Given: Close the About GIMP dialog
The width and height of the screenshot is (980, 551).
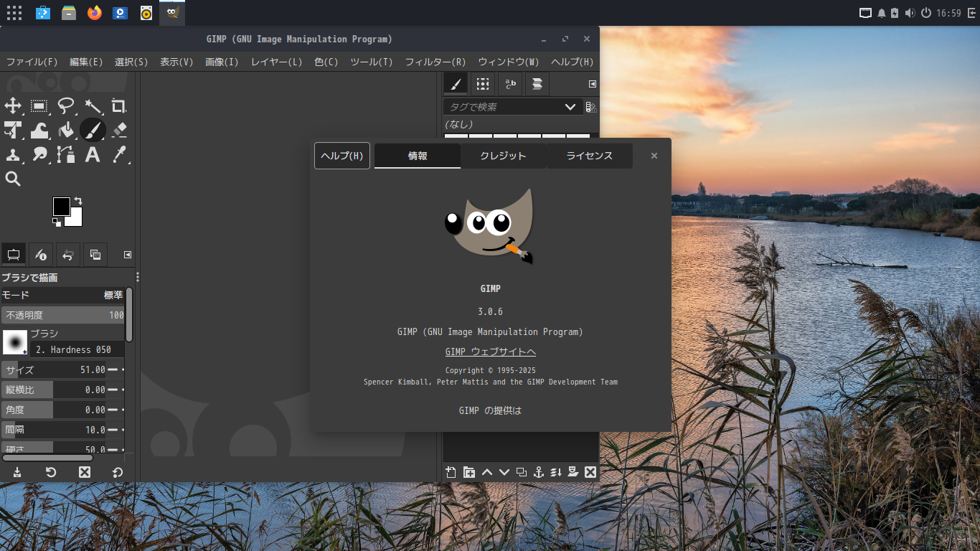Looking at the screenshot, I should (x=654, y=156).
